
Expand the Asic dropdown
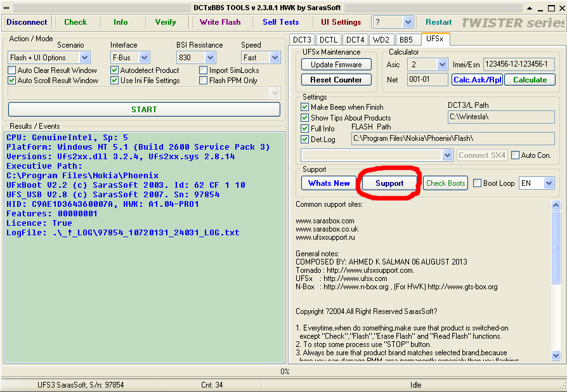(442, 65)
